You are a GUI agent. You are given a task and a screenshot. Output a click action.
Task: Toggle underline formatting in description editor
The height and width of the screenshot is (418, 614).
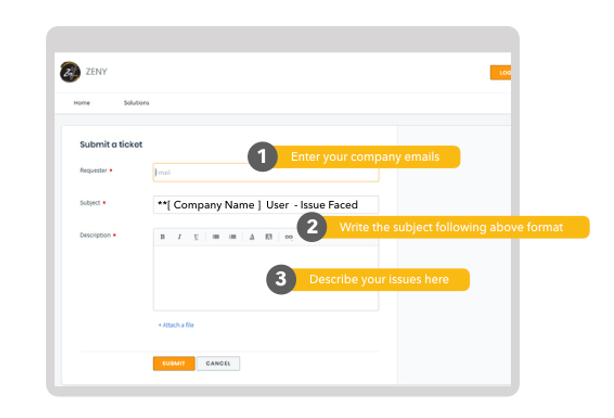(x=196, y=236)
